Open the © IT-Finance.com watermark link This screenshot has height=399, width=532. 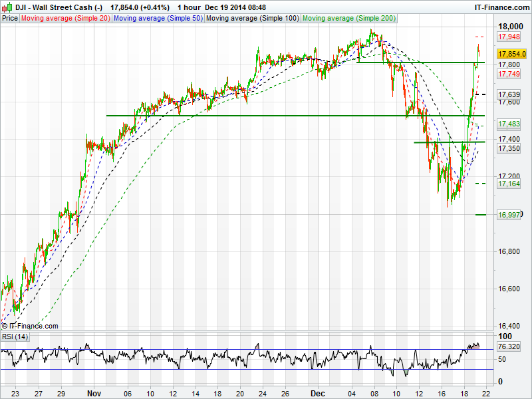coord(30,326)
